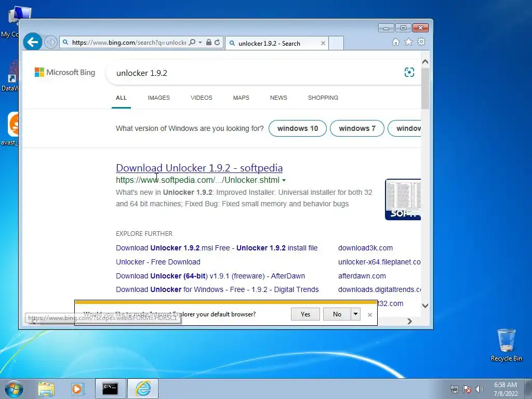
Task: Switch to the VIDEOS tab
Action: [202, 98]
